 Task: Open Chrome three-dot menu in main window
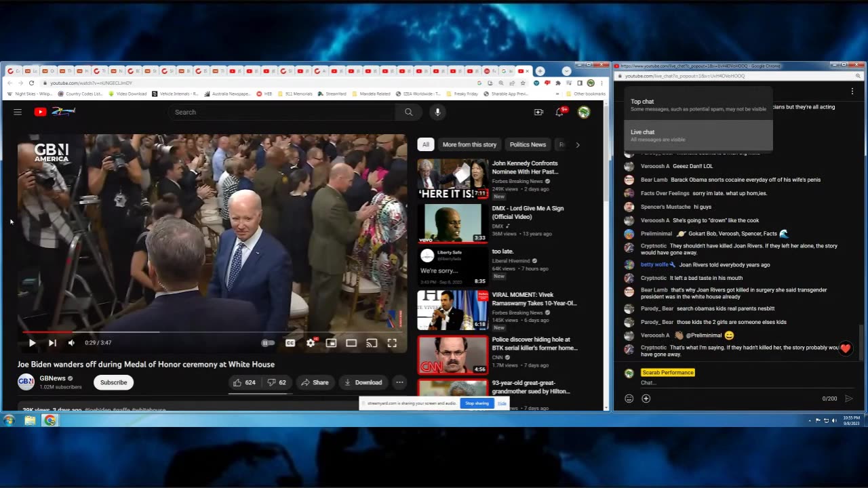pos(601,83)
